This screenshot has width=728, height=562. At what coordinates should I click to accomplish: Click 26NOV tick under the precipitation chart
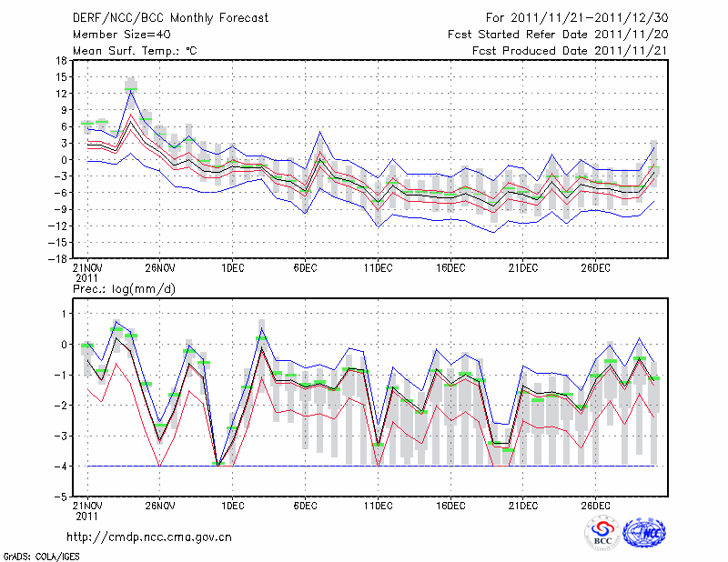[159, 506]
